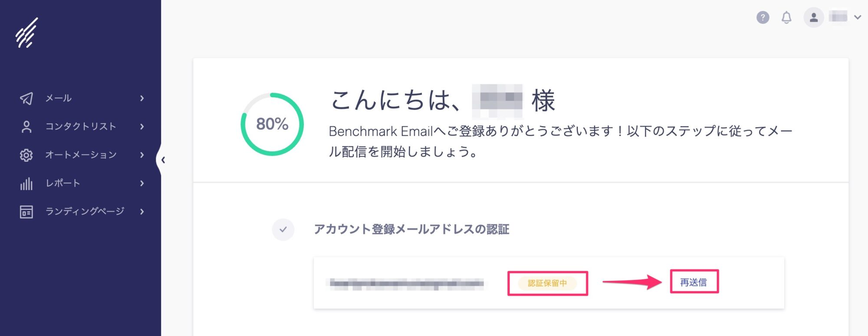Click the 再送信 resend link
The image size is (868, 336).
tap(694, 282)
